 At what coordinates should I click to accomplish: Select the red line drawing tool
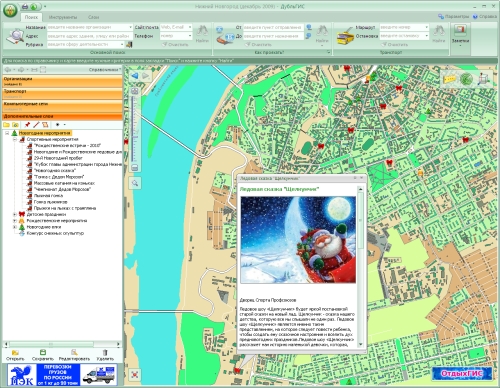(x=36, y=125)
